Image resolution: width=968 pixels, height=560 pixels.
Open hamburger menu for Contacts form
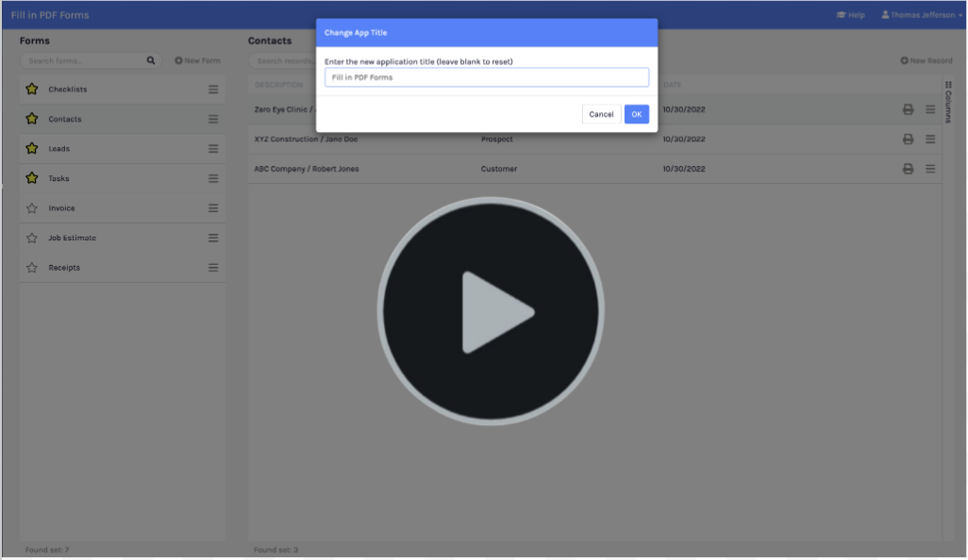(213, 120)
